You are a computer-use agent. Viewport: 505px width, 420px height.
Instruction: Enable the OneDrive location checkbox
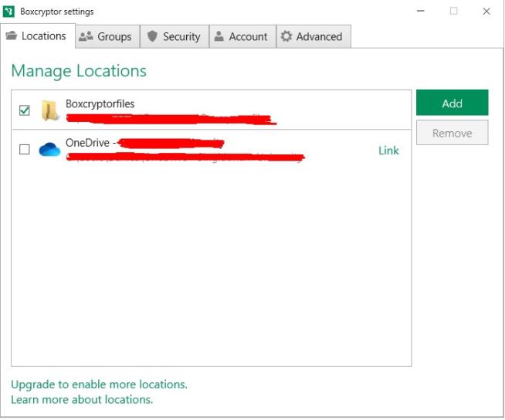click(25, 149)
